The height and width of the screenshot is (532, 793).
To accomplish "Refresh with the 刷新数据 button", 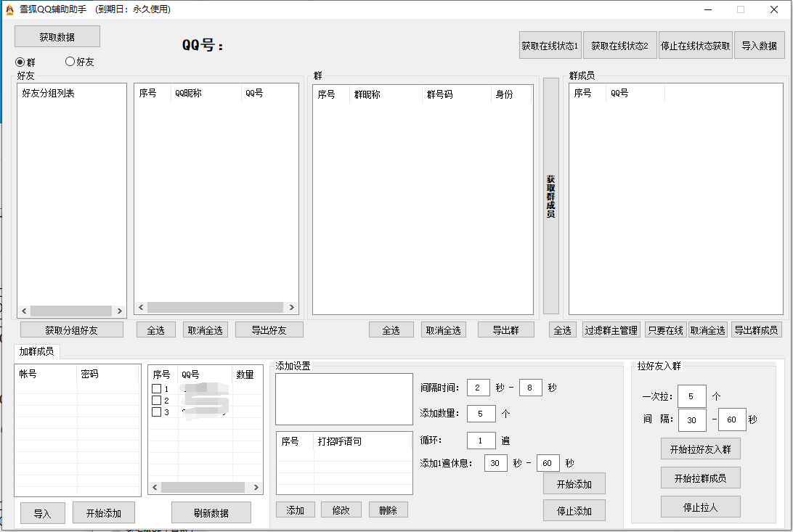I will click(211, 513).
